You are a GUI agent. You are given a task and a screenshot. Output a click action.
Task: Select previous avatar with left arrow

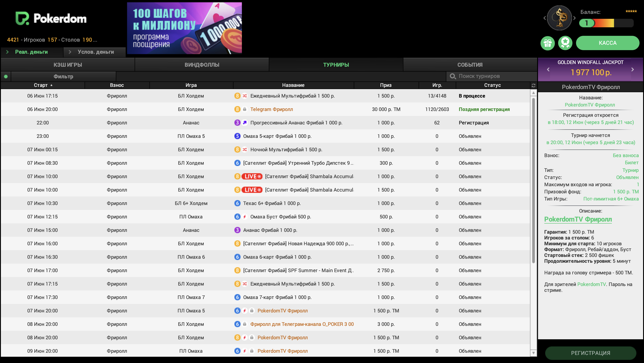[x=544, y=18]
